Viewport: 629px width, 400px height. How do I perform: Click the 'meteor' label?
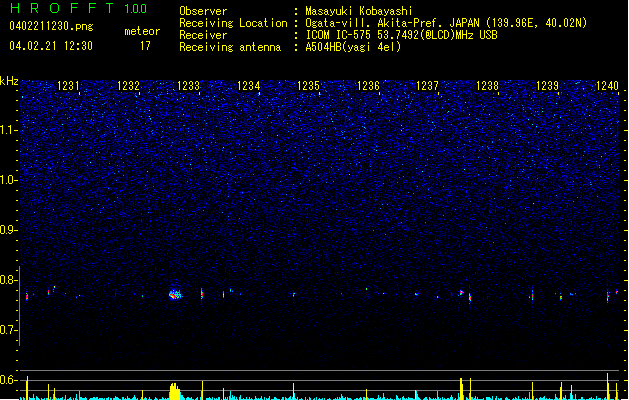(x=142, y=31)
